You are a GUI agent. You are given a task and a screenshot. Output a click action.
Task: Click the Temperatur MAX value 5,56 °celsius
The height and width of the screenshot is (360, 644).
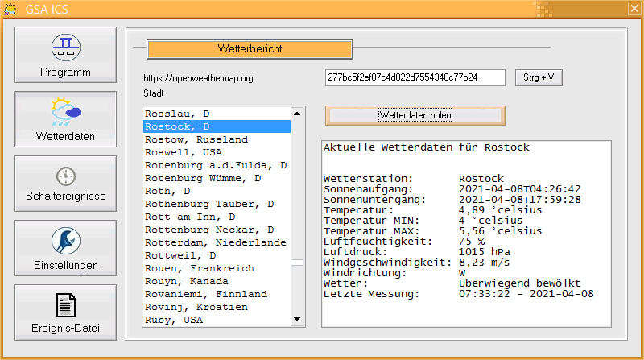point(500,231)
